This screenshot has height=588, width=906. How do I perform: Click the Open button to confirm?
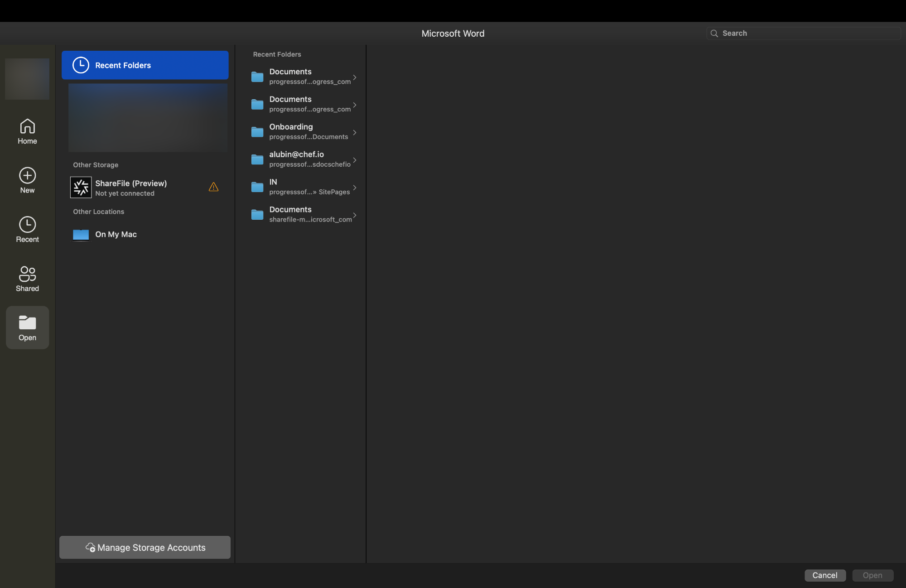coord(873,574)
